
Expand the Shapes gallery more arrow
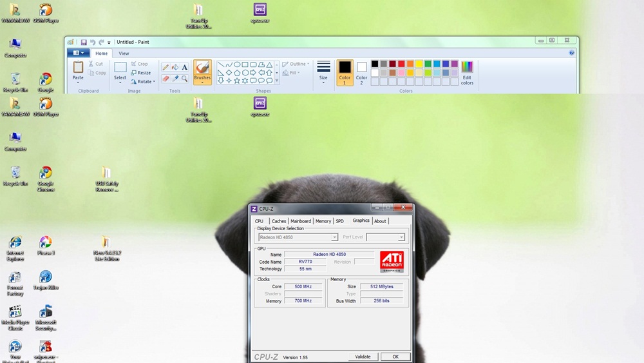(x=277, y=81)
